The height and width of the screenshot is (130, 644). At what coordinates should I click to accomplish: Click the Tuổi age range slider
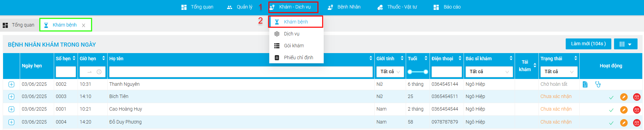pos(418,72)
